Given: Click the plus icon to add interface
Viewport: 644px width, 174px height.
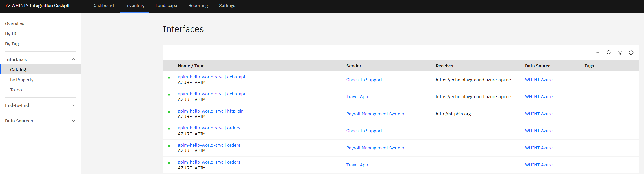Looking at the screenshot, I should (598, 53).
